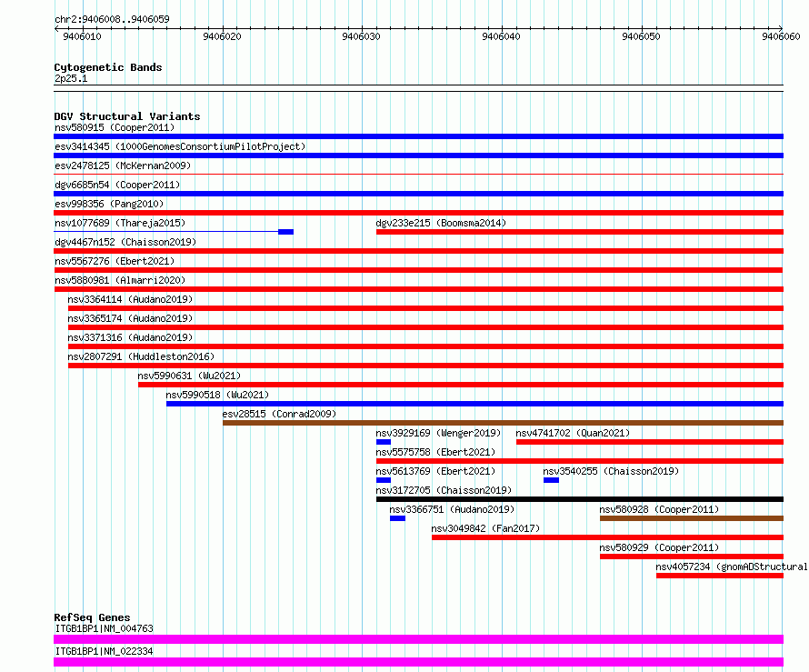Open variant dgv6685n54 (Cooper2011)

117,185
